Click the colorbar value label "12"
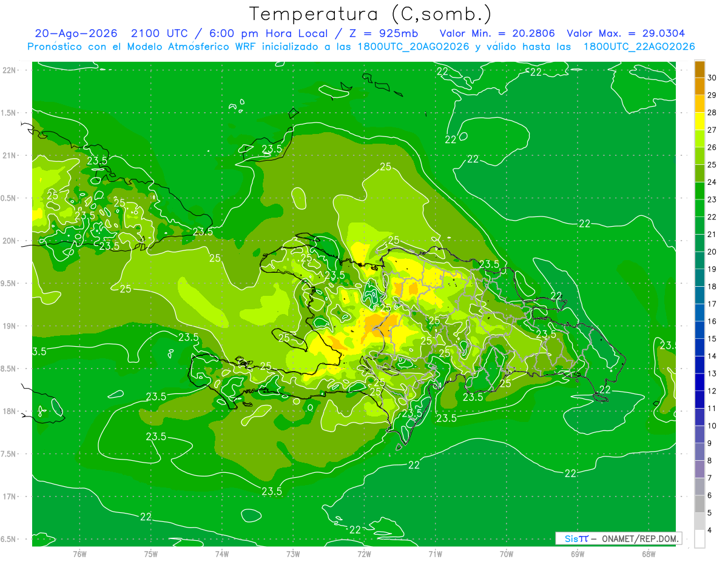728x562 pixels. [712, 391]
